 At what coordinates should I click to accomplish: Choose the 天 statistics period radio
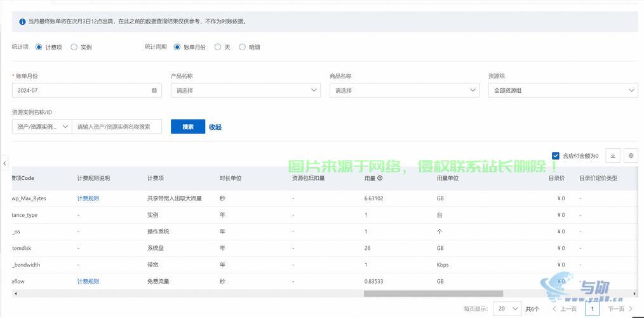(218, 47)
